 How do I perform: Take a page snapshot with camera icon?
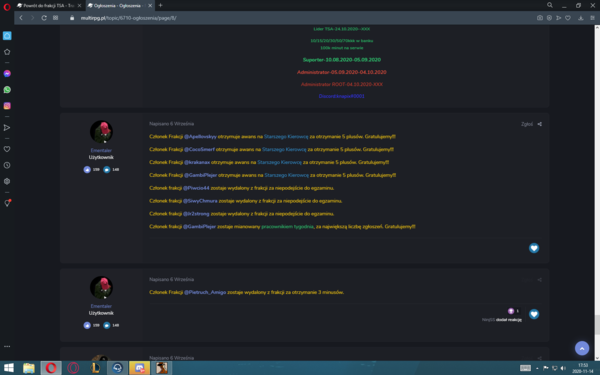click(540, 18)
